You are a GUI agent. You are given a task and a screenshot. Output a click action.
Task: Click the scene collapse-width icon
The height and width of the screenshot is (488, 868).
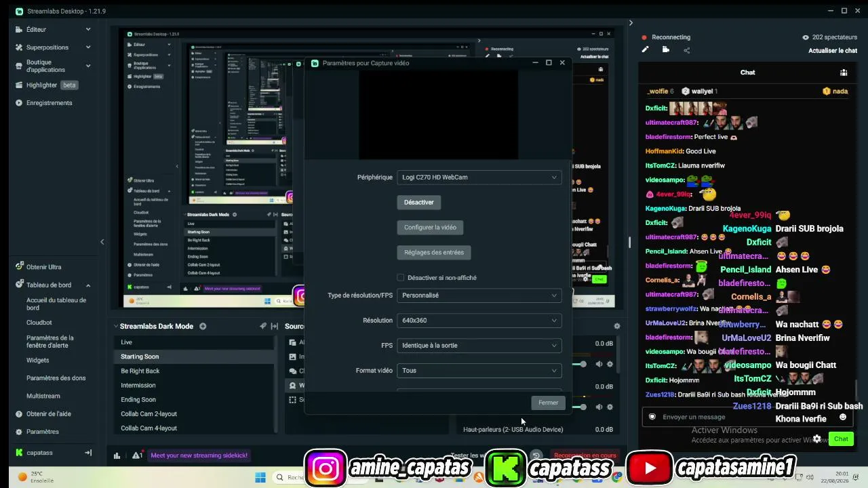[x=274, y=326]
